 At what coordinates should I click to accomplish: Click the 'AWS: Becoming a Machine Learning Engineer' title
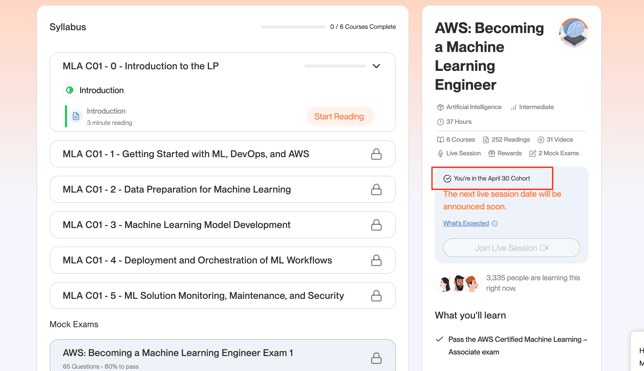click(x=489, y=56)
